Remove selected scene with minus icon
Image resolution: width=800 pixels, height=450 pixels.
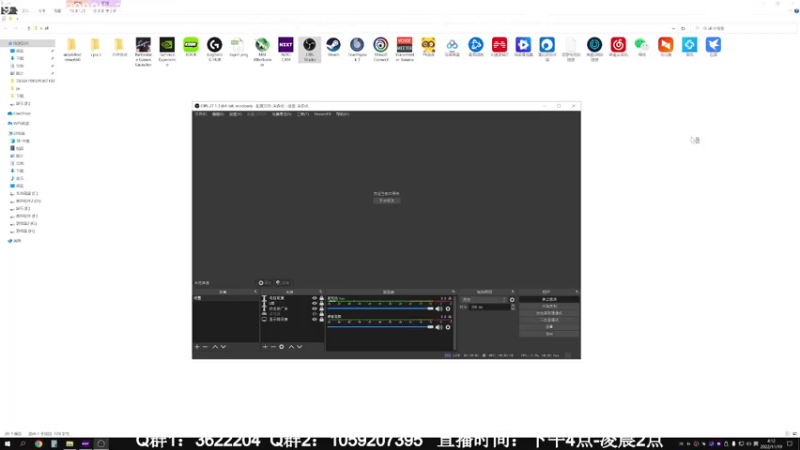[206, 347]
